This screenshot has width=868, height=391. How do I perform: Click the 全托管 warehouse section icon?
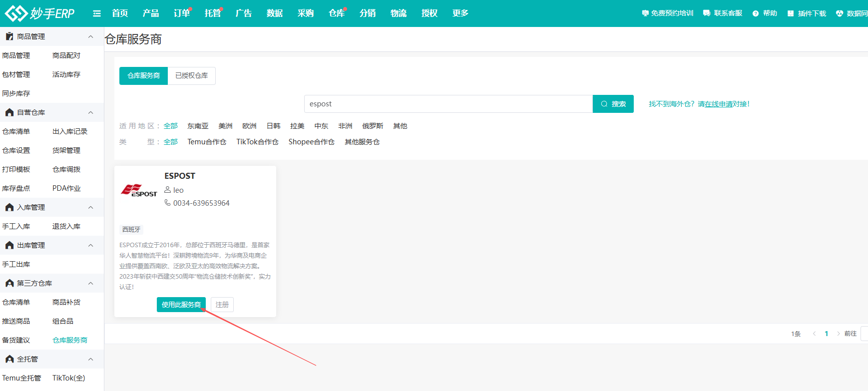pos(9,359)
